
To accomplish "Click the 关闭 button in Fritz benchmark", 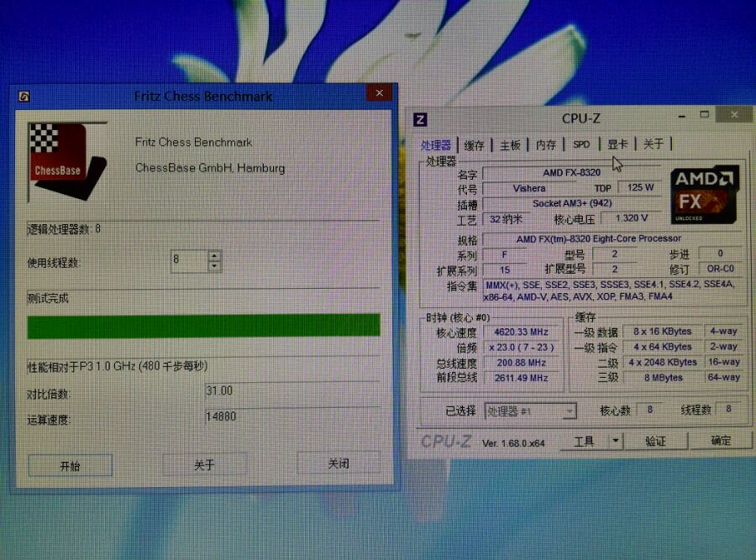I will tap(339, 463).
